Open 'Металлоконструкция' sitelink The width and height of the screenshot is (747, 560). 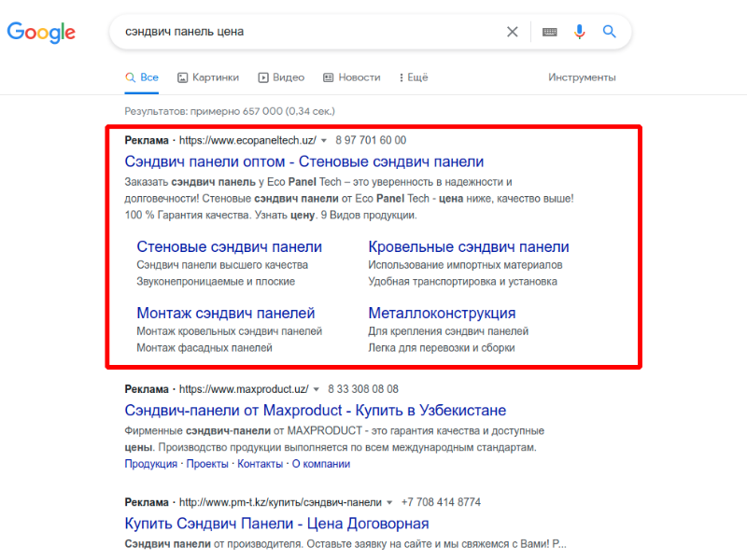pyautogui.click(x=442, y=313)
